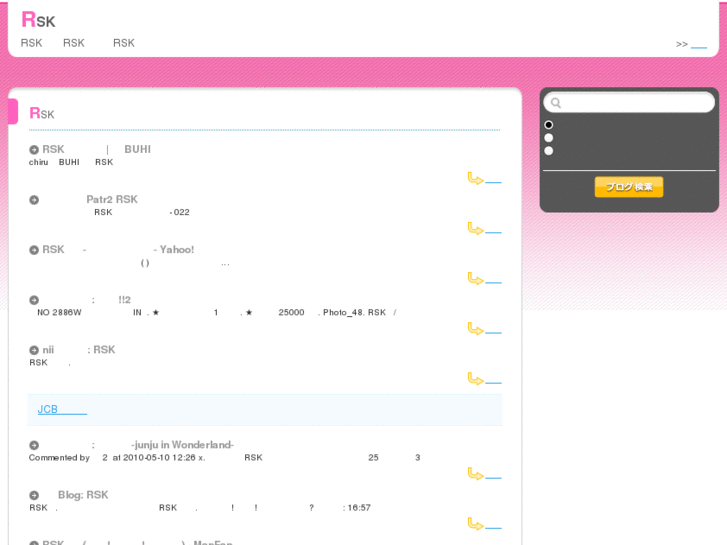
Task: Open the 'nii : RSK' result title
Action: [79, 350]
